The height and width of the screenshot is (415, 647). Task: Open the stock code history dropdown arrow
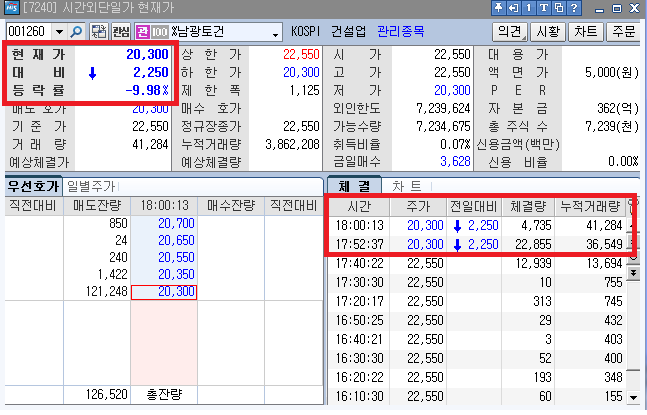coord(59,32)
